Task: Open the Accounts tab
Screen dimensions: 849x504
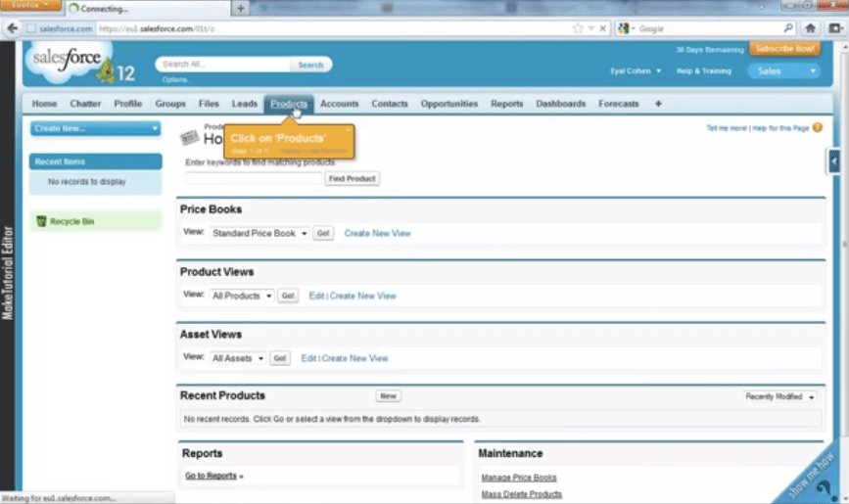Action: (339, 104)
